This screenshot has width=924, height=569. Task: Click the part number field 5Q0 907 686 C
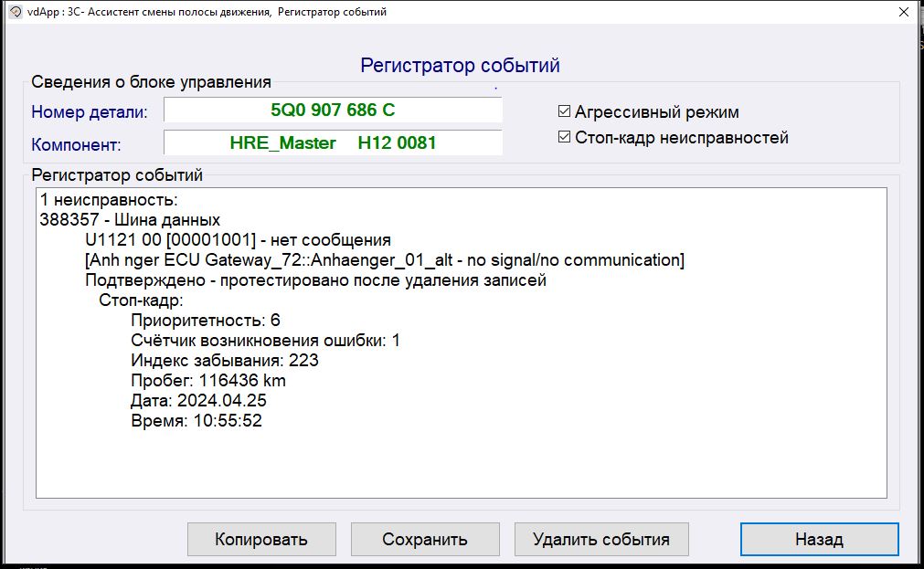[x=333, y=111]
